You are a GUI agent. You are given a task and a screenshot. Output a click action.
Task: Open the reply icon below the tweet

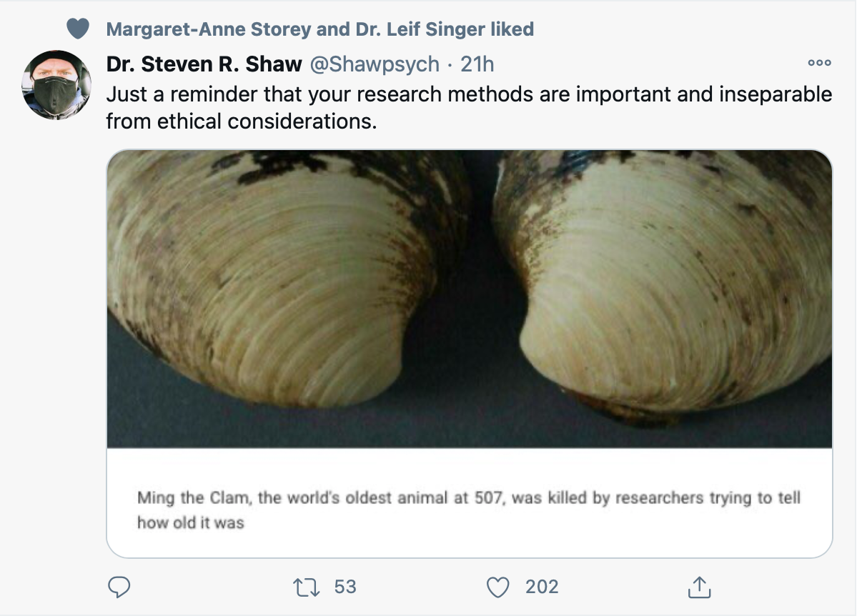tap(119, 587)
